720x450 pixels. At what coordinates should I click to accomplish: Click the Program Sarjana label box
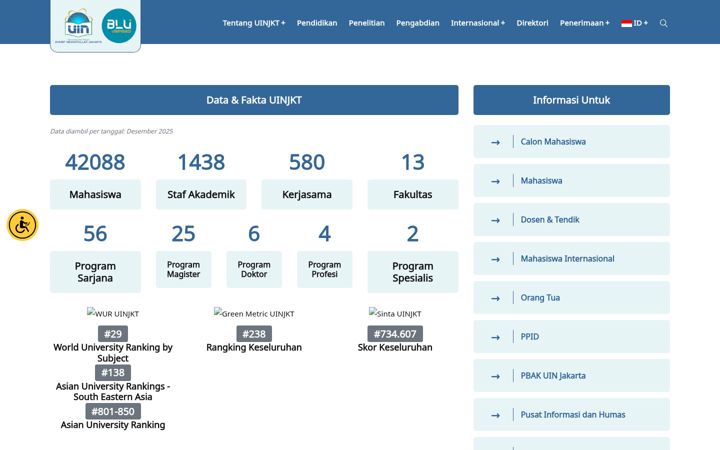(x=95, y=272)
